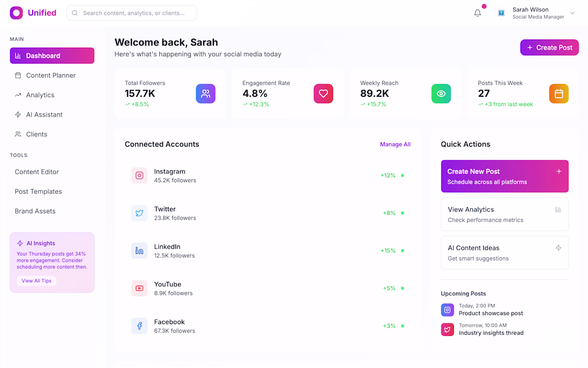Focus the search content, analytics, or clients field
This screenshot has width=588, height=368.
point(131,13)
